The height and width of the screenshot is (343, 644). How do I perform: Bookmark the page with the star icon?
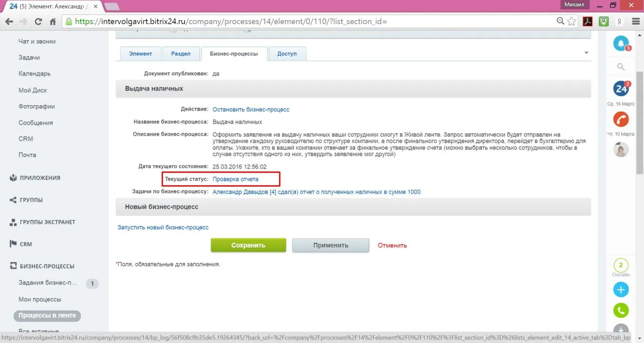572,22
